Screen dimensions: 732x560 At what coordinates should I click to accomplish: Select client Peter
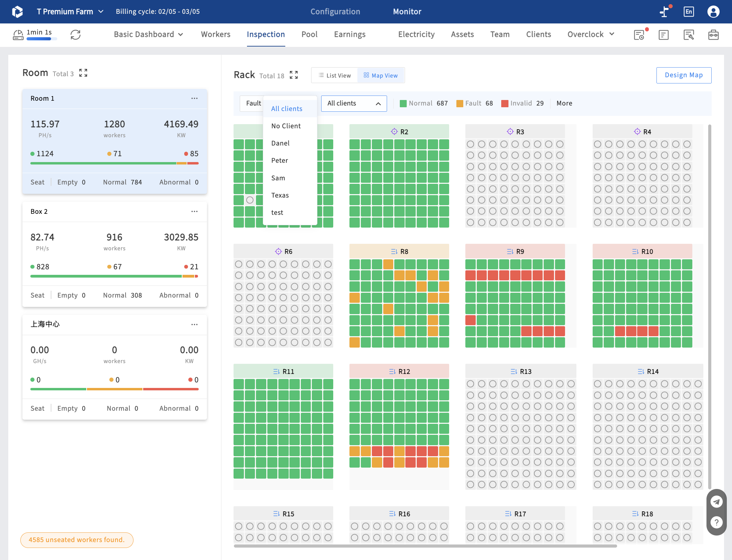click(290, 160)
